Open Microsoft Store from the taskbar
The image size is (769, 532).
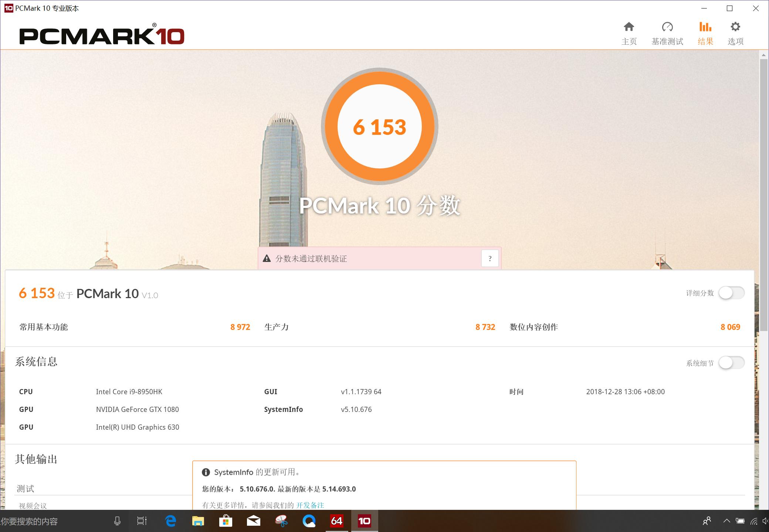point(226,521)
